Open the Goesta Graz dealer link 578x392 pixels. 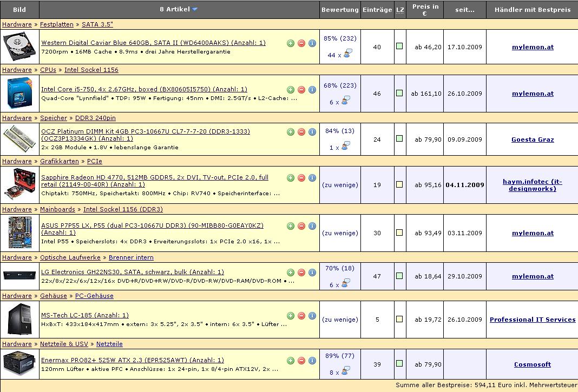(x=533, y=139)
